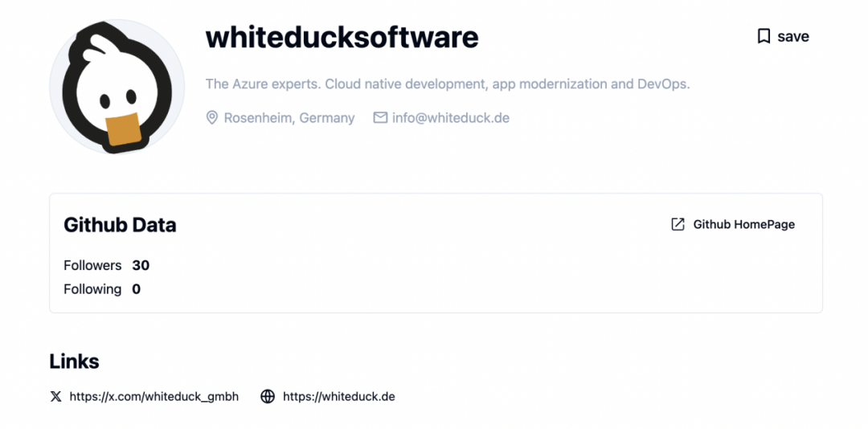The image size is (868, 429).
Task: Click the external link icon beside Github HomePage
Action: point(678,224)
